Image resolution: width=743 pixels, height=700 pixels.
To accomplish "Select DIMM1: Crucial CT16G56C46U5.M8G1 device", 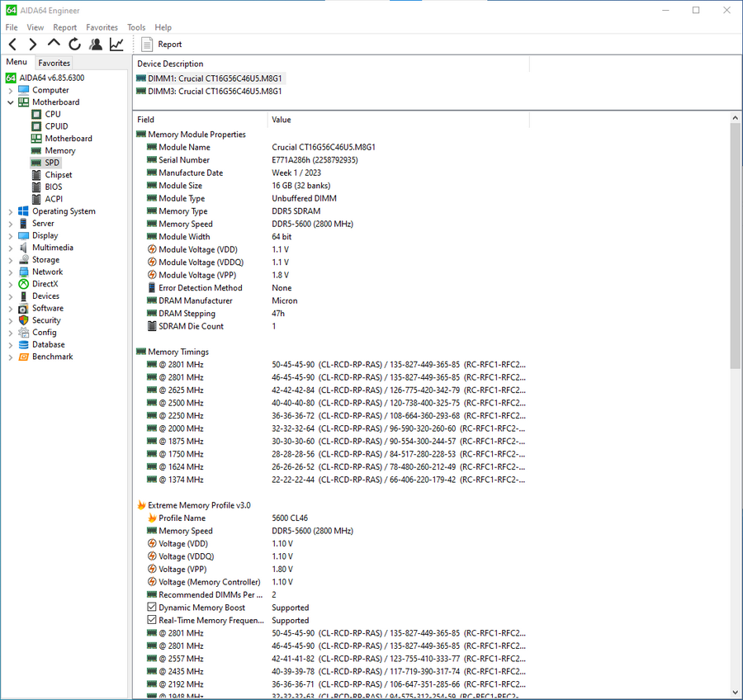I will point(211,78).
